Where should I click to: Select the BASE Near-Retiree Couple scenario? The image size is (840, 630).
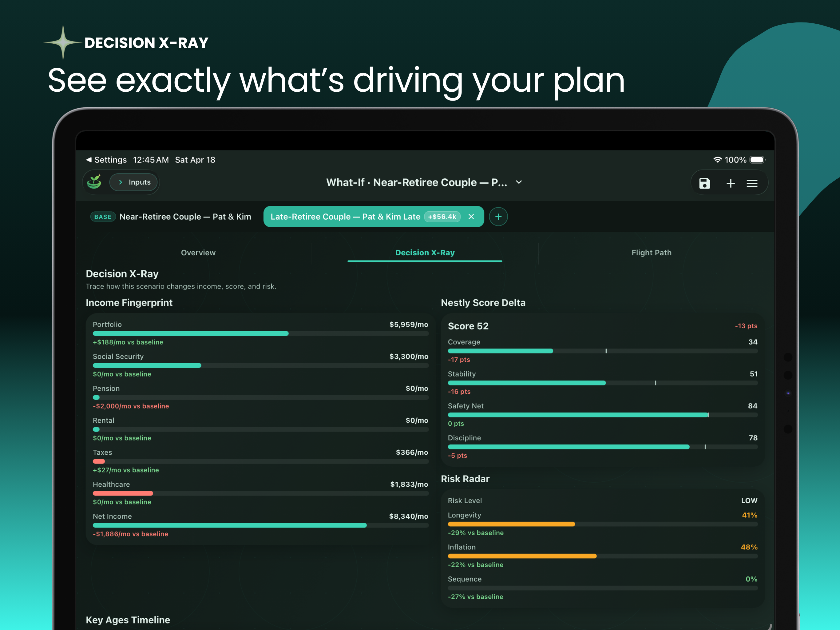pyautogui.click(x=171, y=217)
